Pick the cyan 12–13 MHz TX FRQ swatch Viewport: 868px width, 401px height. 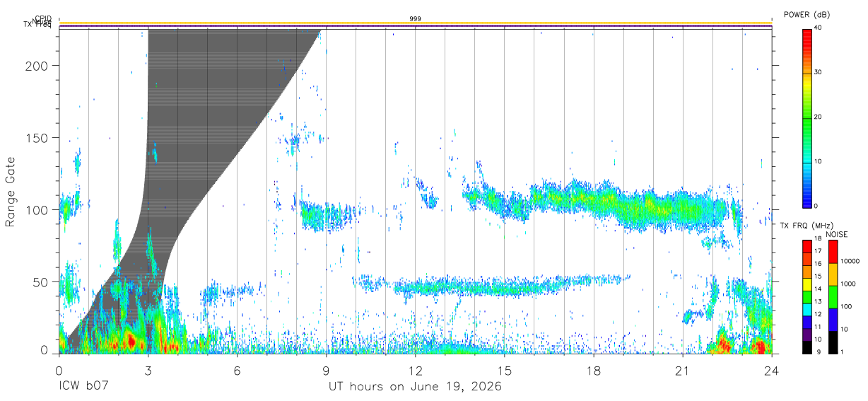click(x=807, y=309)
